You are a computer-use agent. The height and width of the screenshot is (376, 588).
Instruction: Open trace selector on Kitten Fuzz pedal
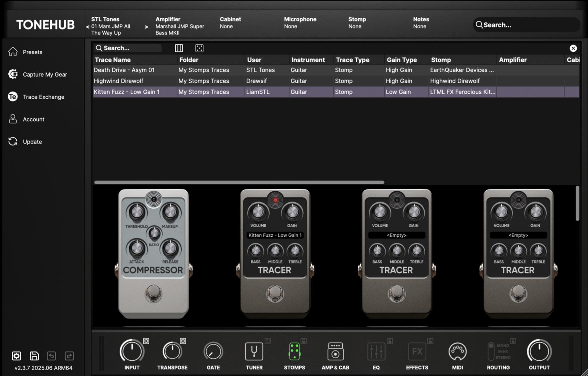point(275,235)
